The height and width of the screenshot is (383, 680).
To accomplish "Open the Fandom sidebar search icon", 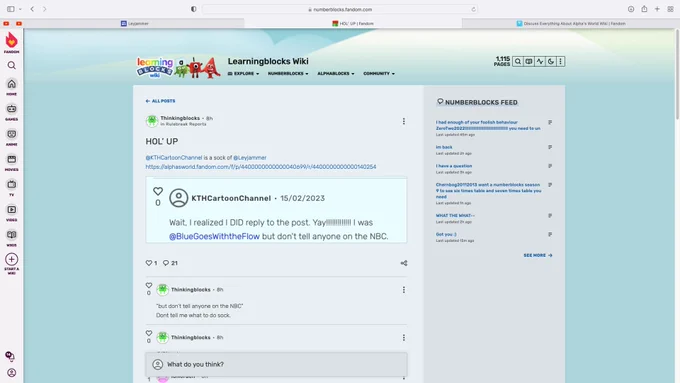I will pos(12,65).
